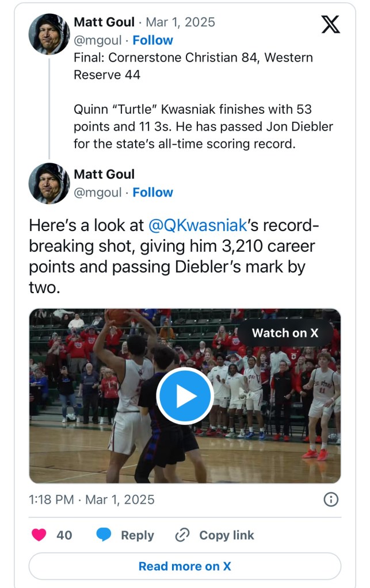
Task: Follow @mgoul in the second tweet
Action: [x=152, y=193]
